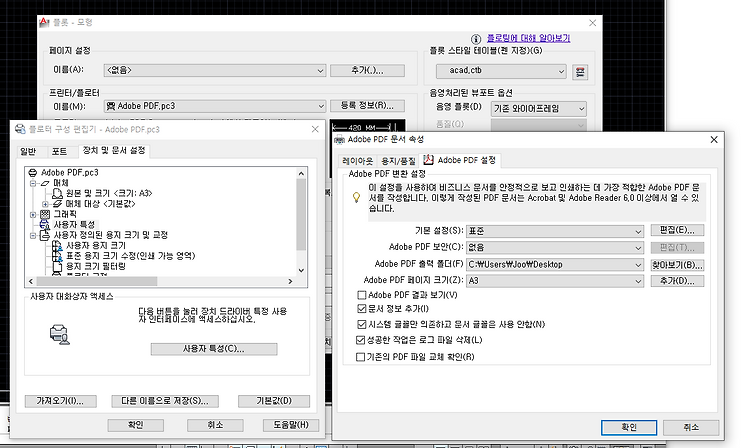Click 도움말(H) in plotter editor
The width and height of the screenshot is (750, 448).
click(291, 425)
